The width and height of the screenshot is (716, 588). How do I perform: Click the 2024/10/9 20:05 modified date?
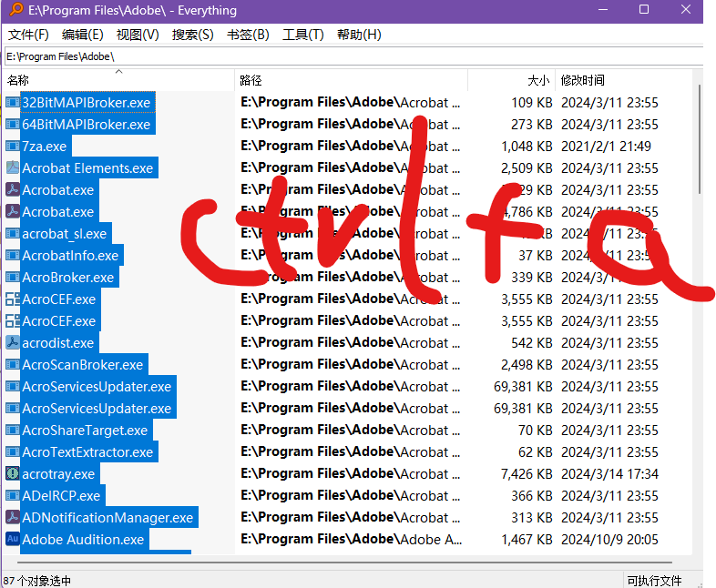tap(609, 539)
